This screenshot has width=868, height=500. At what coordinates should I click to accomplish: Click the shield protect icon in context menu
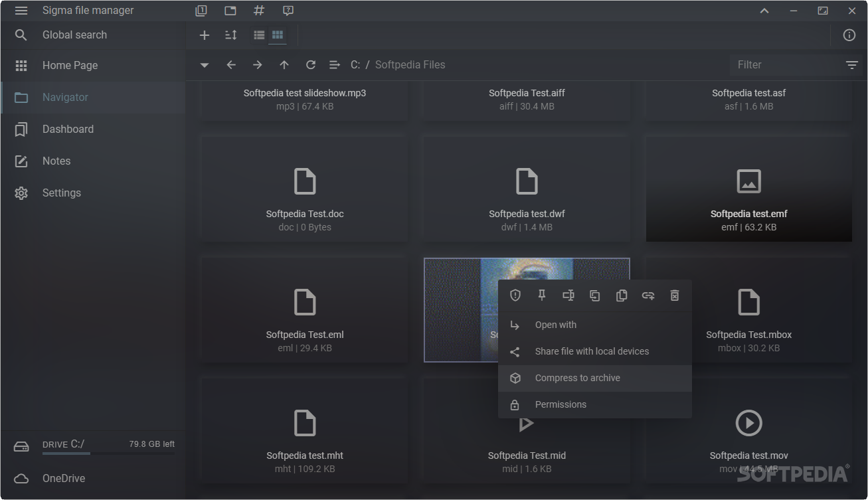[515, 295]
